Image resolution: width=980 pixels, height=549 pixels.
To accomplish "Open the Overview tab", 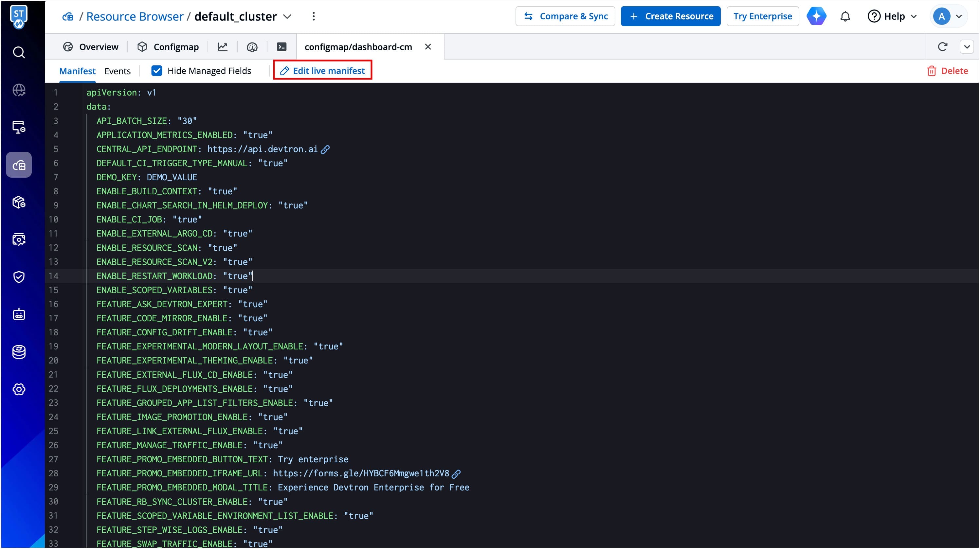I will (91, 47).
